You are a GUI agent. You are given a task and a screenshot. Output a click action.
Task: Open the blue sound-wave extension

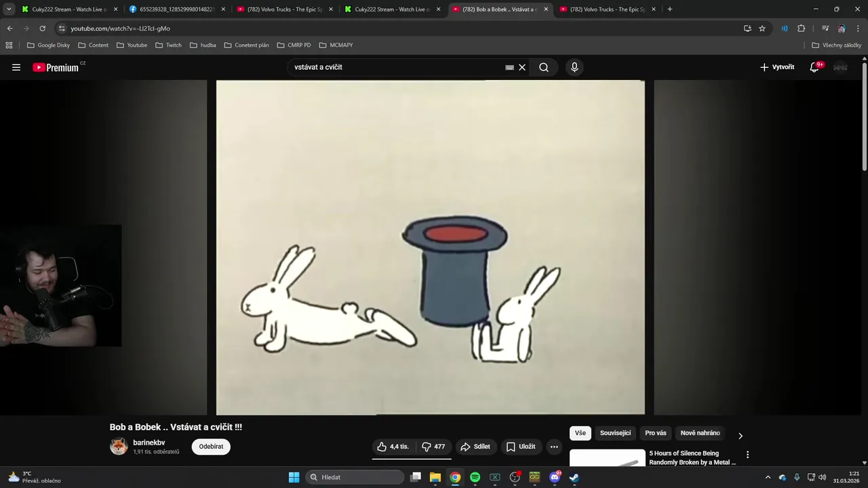pos(785,28)
